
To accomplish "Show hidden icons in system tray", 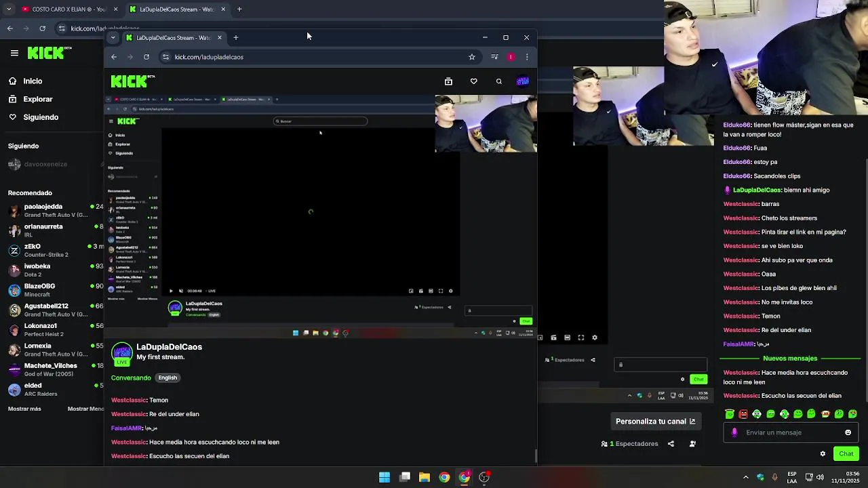I will 746,477.
